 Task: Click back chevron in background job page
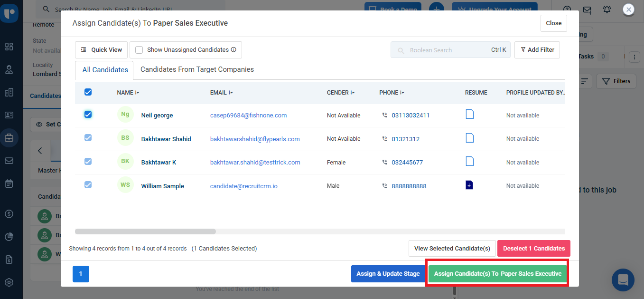40,151
